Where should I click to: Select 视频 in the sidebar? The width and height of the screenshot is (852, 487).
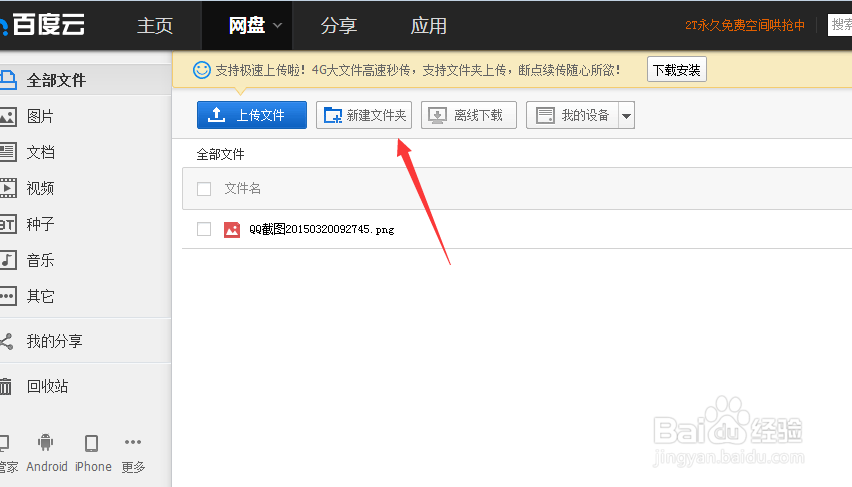[x=40, y=188]
